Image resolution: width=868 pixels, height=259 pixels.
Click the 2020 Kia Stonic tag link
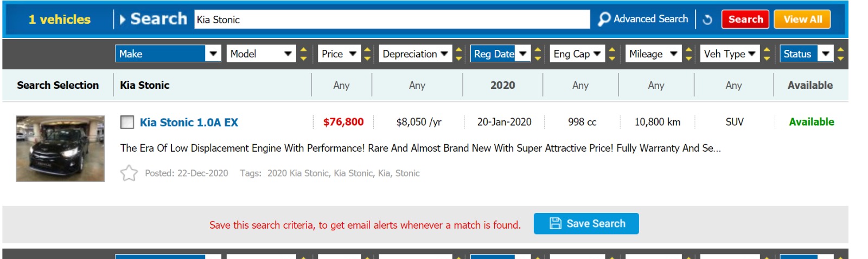pyautogui.click(x=298, y=173)
